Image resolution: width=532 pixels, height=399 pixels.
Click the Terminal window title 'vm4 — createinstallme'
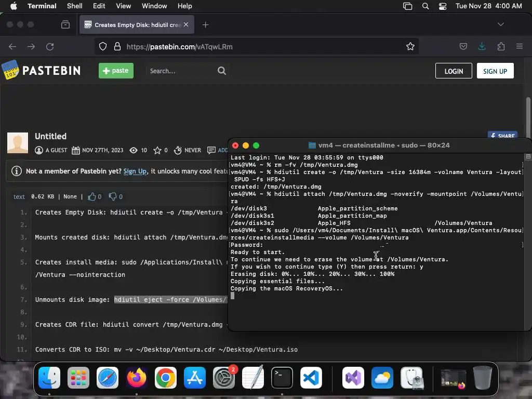pos(379,145)
